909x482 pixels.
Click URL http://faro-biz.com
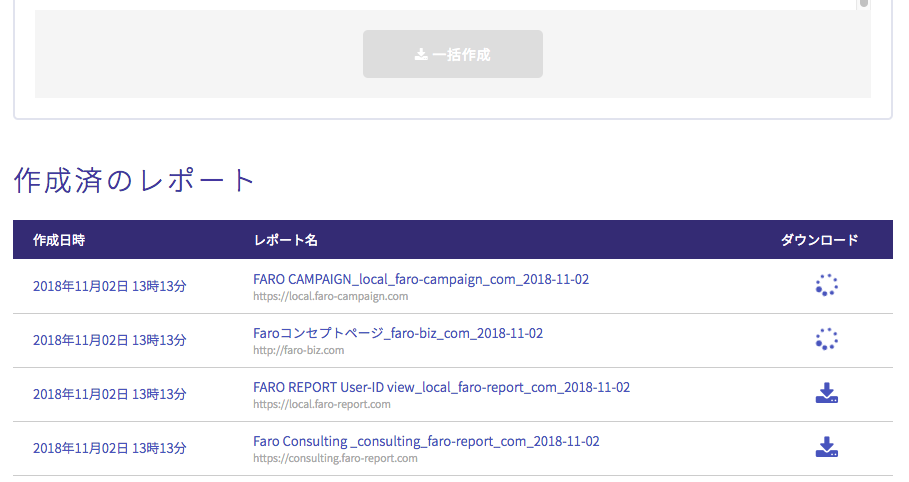pos(299,350)
